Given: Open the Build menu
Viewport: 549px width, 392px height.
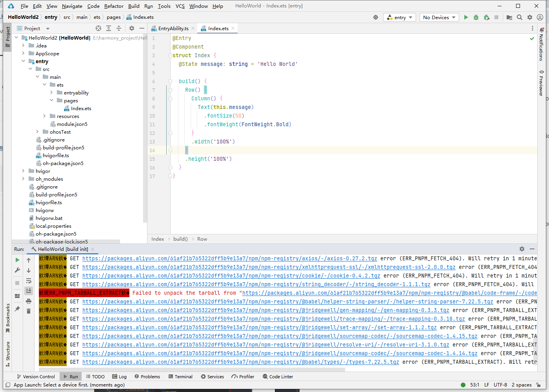Looking at the screenshot, I should pyautogui.click(x=134, y=6).
